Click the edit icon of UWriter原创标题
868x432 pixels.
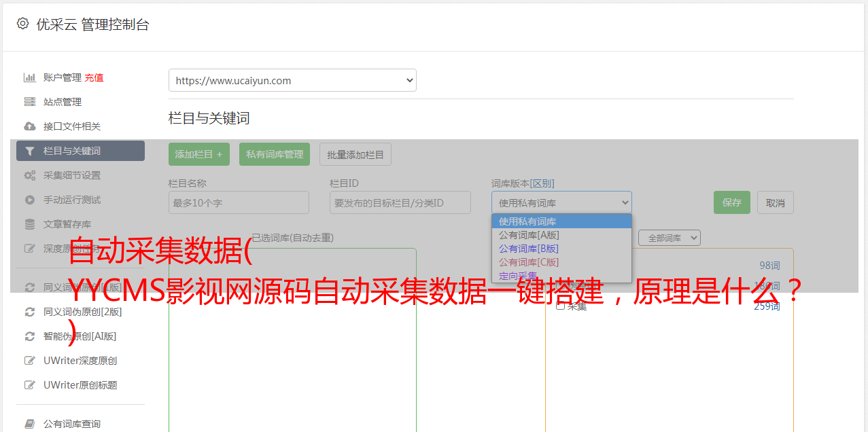[30, 385]
